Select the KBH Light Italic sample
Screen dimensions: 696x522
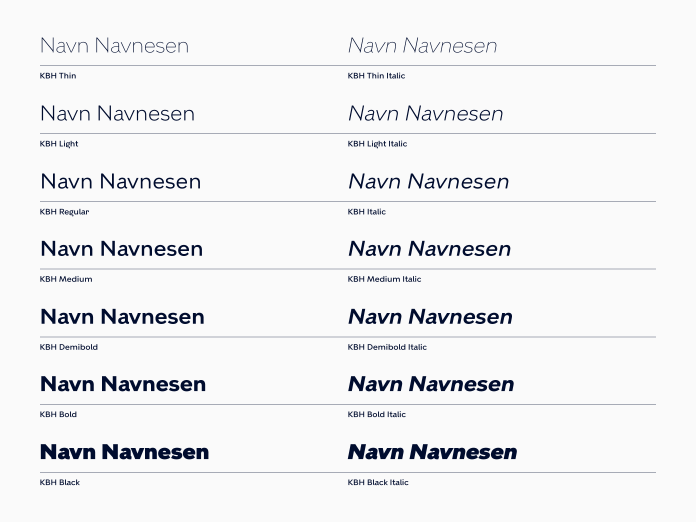tap(425, 114)
